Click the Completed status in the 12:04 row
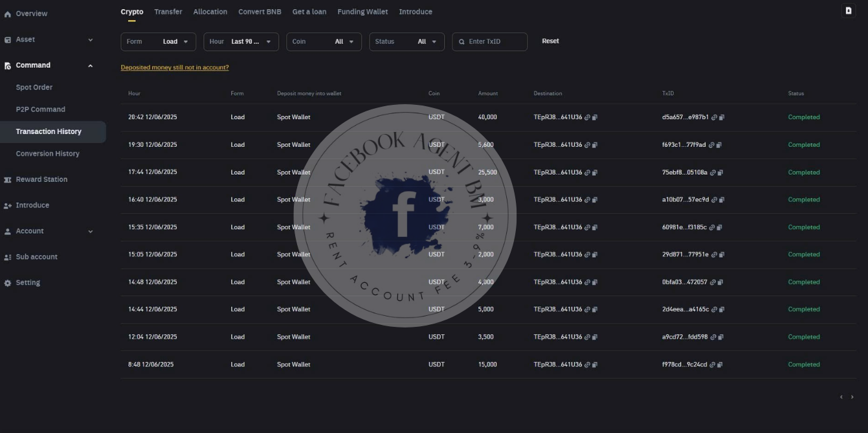The image size is (868, 433). click(804, 337)
